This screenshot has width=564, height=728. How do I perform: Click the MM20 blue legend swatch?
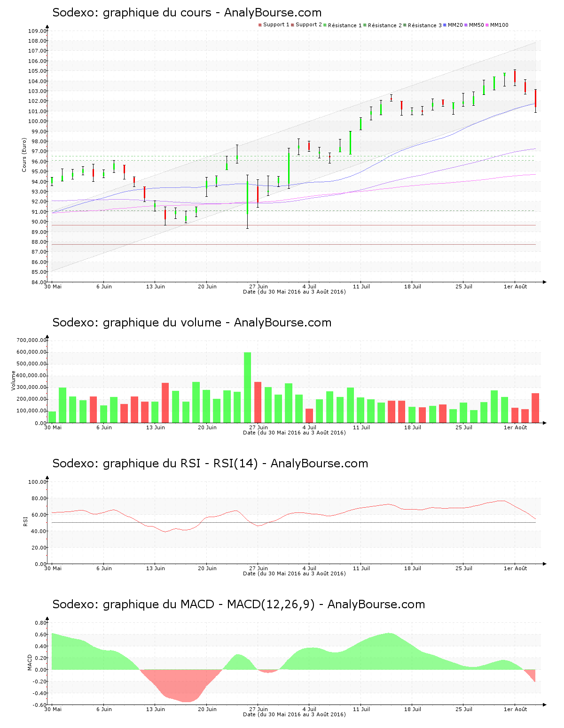point(445,25)
